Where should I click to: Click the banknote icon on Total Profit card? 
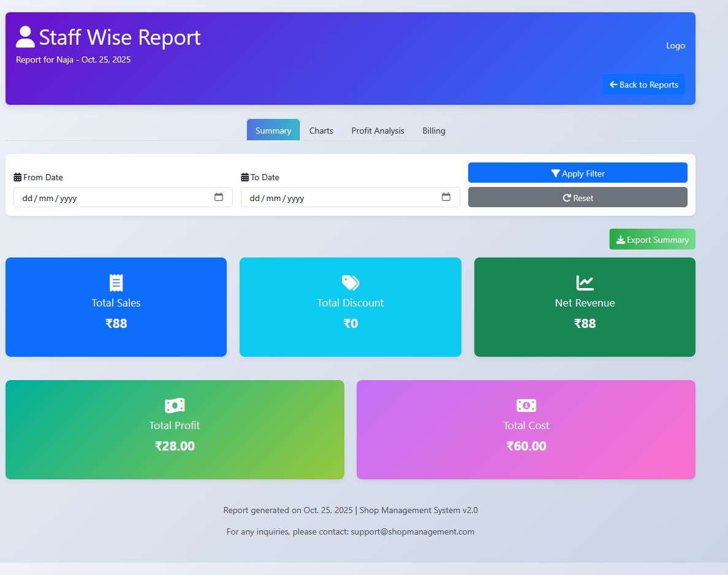pos(175,405)
